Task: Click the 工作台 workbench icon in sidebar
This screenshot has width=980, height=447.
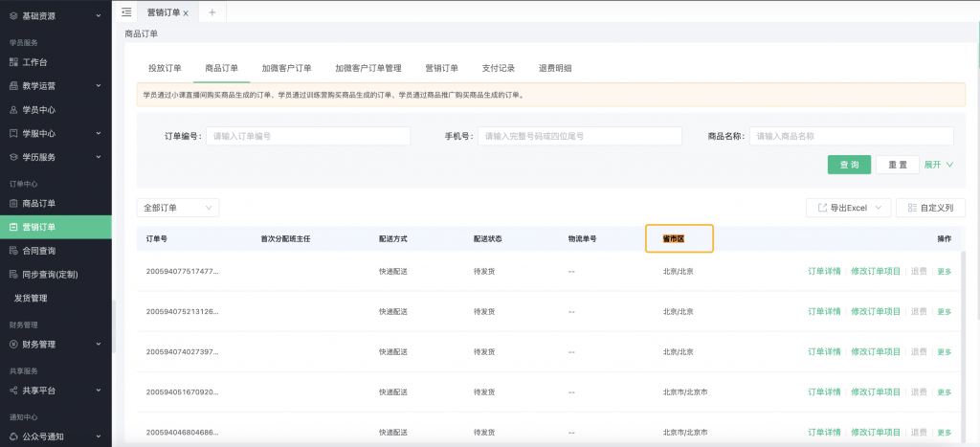Action: 13,62
